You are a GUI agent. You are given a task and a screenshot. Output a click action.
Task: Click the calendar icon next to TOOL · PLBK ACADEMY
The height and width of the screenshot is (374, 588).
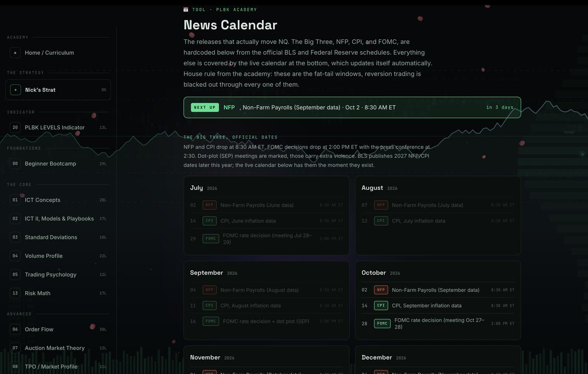[x=186, y=9]
